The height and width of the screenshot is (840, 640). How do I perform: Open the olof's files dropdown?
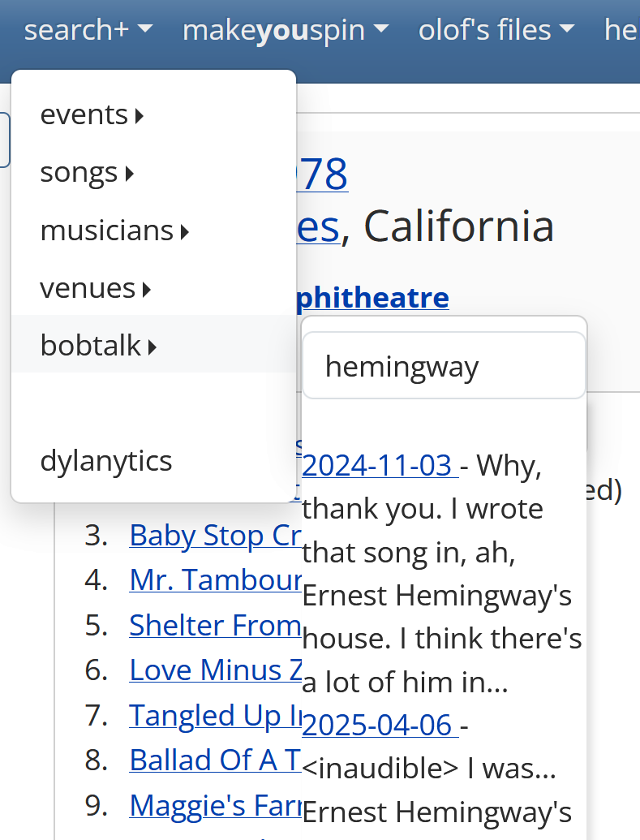(496, 30)
